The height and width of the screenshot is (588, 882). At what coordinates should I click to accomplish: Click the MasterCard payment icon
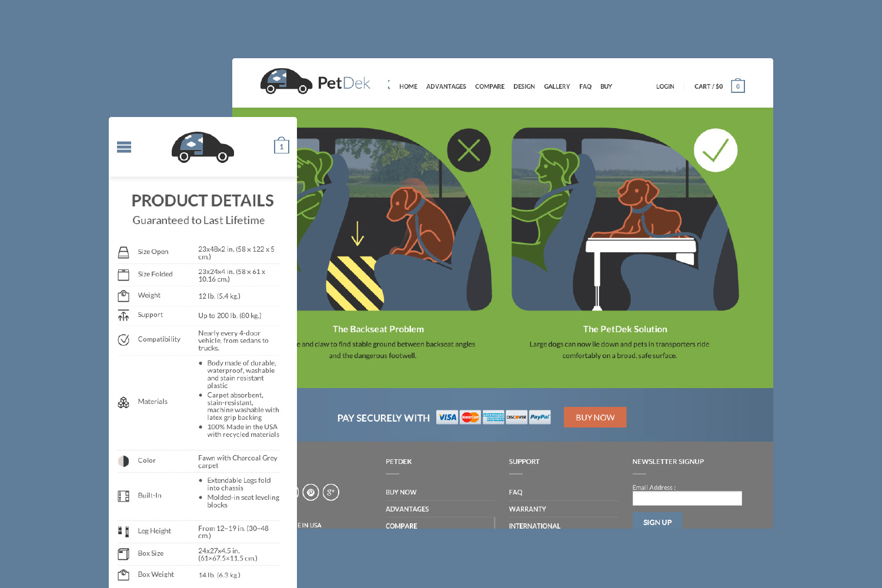470,417
